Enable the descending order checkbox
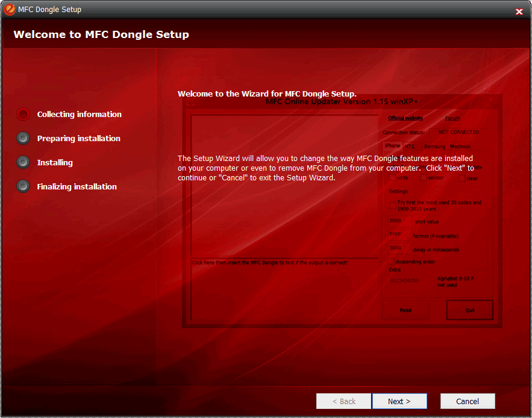 [x=392, y=262]
